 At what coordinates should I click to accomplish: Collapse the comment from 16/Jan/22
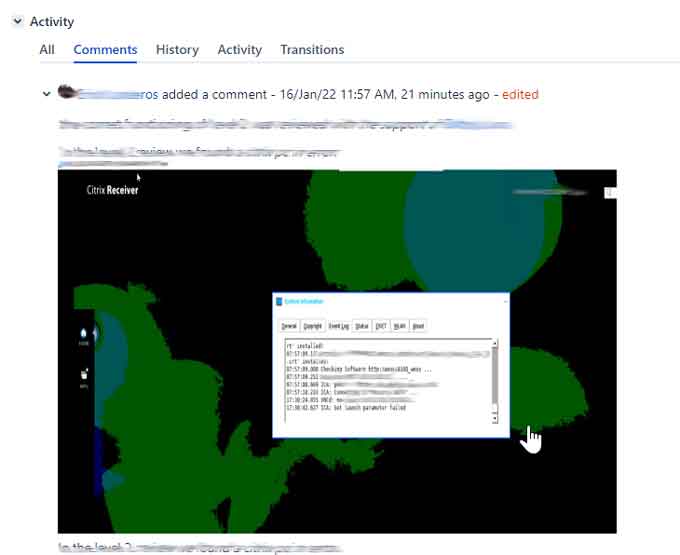(46, 94)
